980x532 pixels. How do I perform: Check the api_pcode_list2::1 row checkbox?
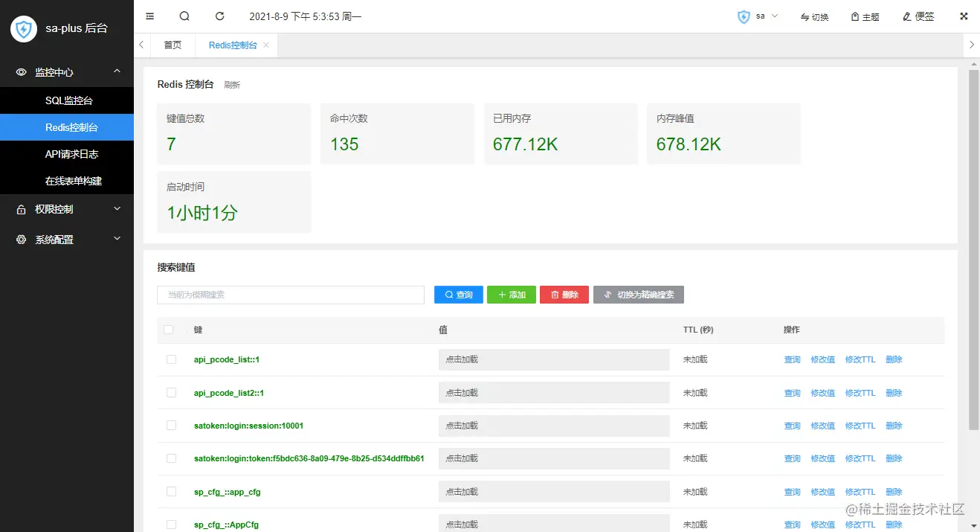[x=171, y=392]
